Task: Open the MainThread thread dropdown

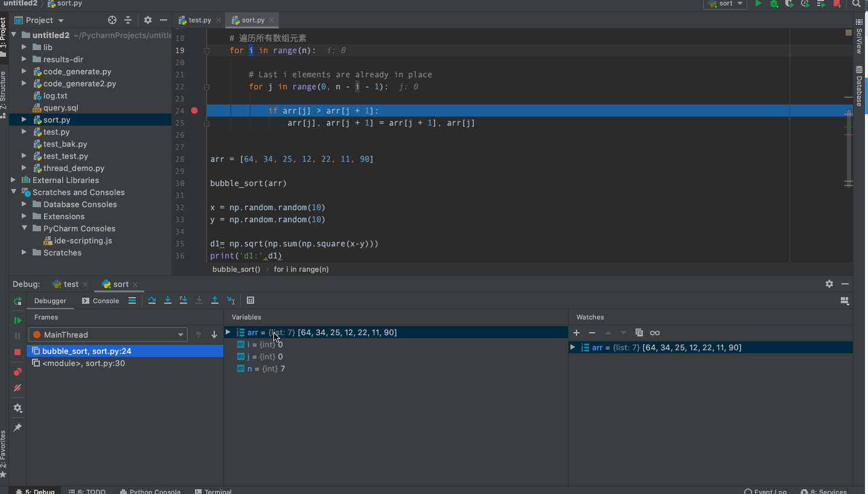Action: tap(108, 335)
